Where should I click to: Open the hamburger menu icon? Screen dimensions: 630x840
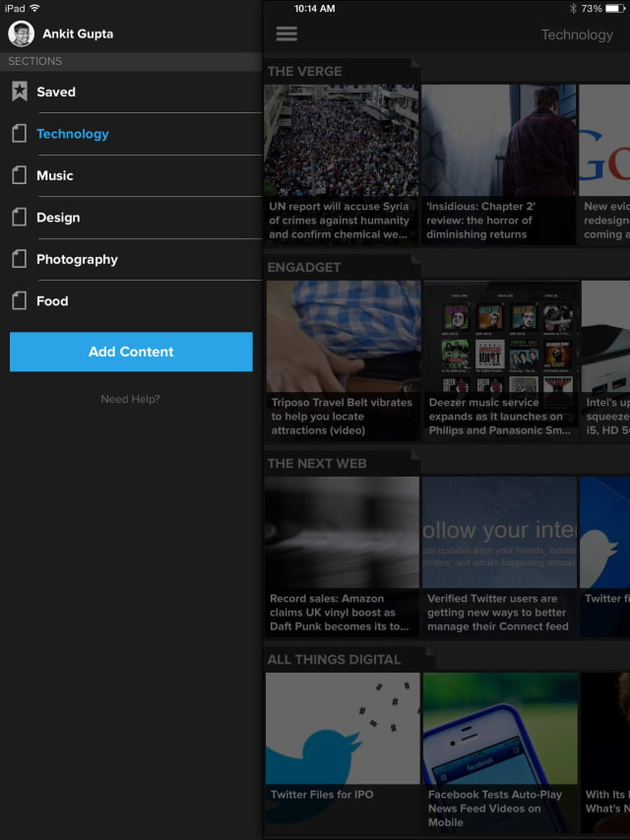click(286, 33)
